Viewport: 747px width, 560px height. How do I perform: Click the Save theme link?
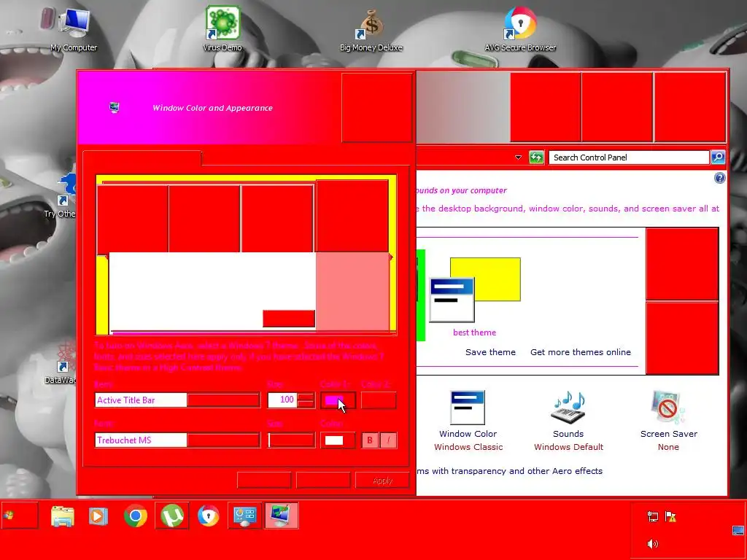pos(490,352)
